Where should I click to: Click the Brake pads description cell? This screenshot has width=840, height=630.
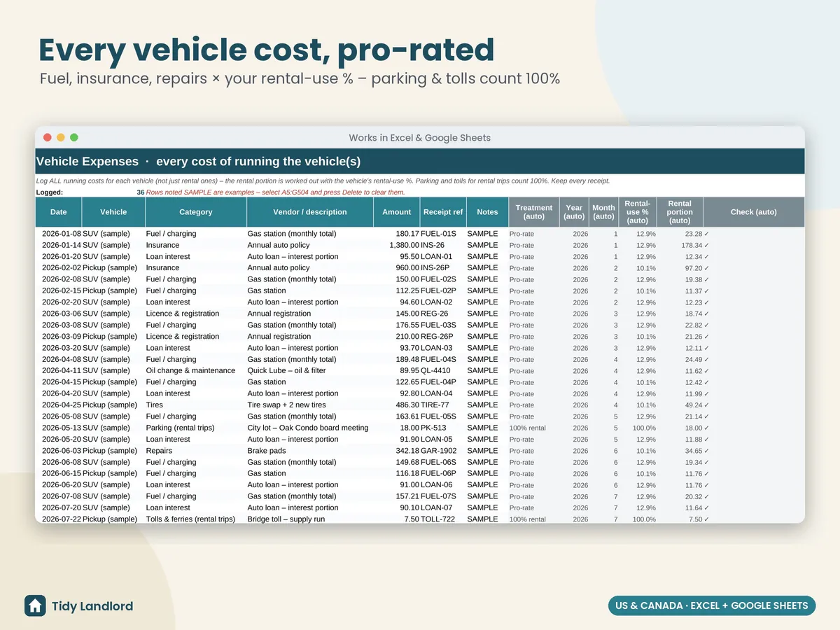(x=267, y=451)
